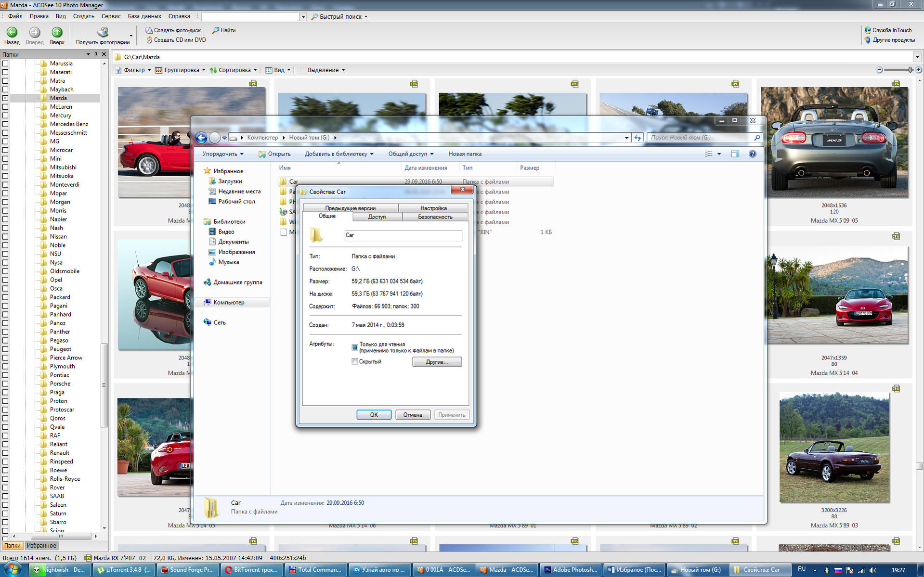Check the box beside Mazda folder
Screen dimensions: 924x577
click(x=5, y=98)
